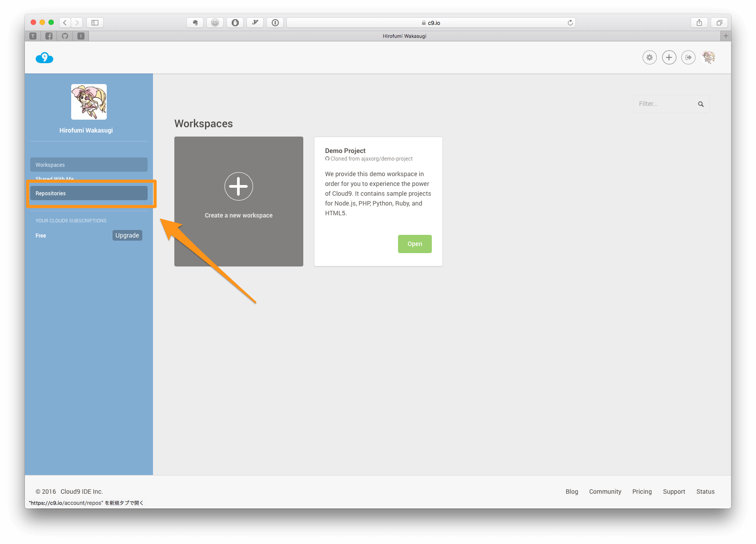Click the plus icon in top header

(669, 57)
